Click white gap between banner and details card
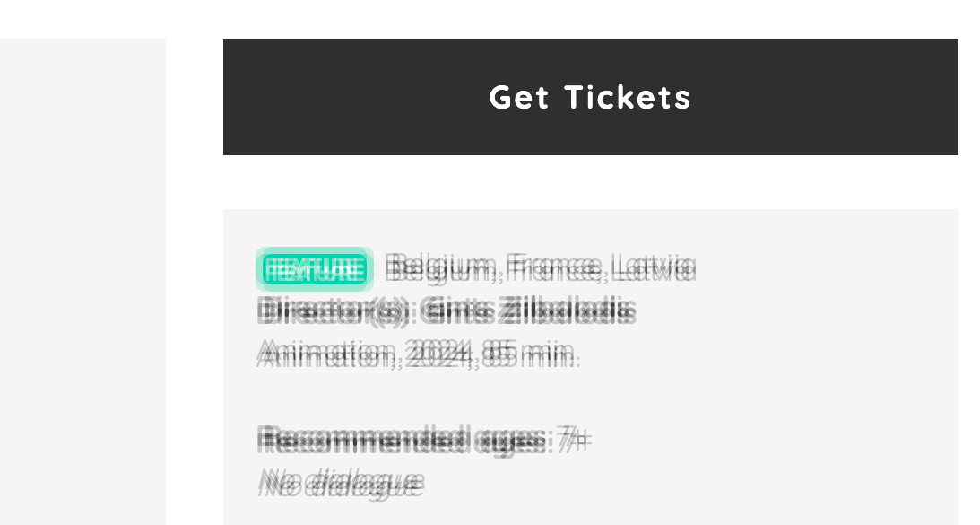The height and width of the screenshot is (525, 980). (x=590, y=182)
